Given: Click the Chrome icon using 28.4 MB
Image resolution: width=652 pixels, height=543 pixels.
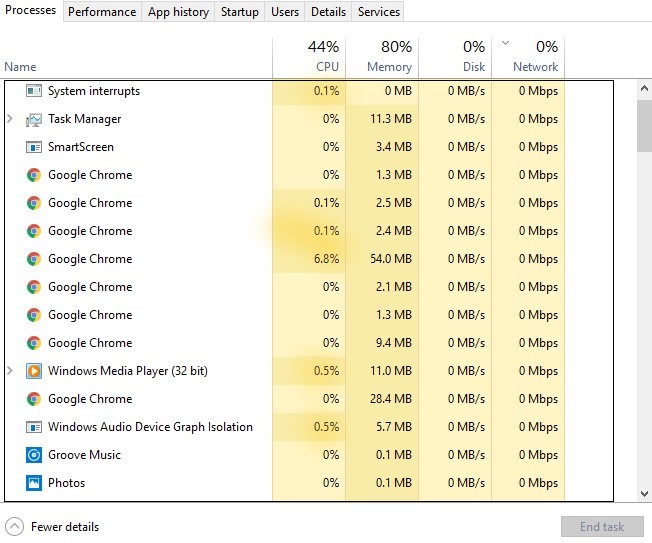Looking at the screenshot, I should (34, 399).
